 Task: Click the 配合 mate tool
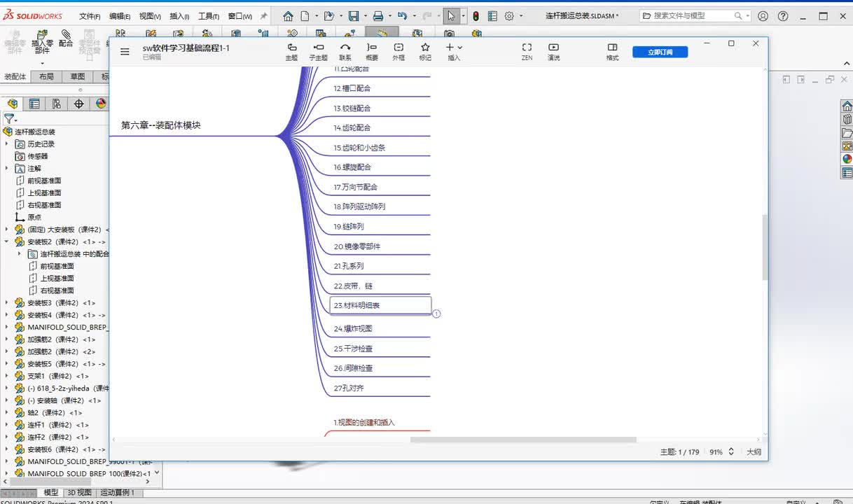coord(66,38)
